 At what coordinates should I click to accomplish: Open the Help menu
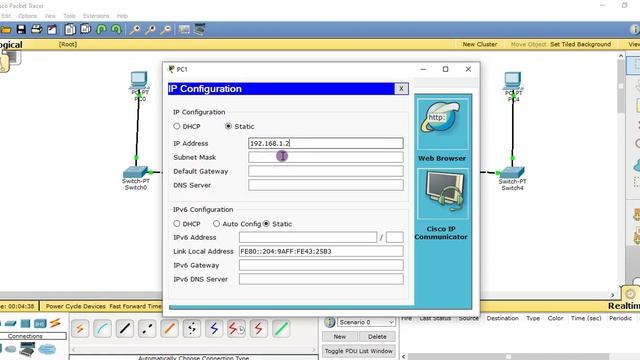(x=122, y=16)
